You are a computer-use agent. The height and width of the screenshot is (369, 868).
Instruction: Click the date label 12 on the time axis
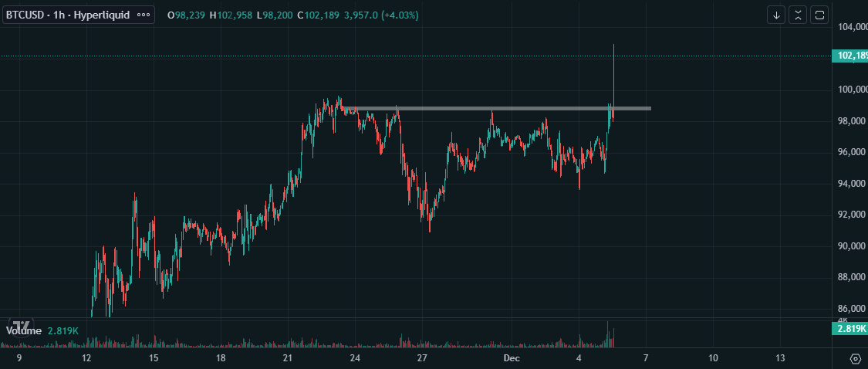pos(86,358)
